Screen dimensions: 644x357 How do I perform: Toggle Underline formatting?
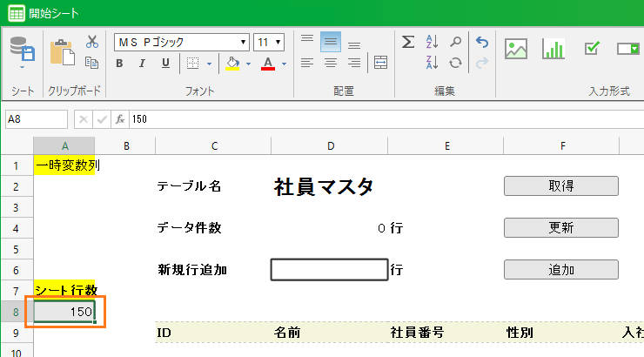(x=165, y=64)
